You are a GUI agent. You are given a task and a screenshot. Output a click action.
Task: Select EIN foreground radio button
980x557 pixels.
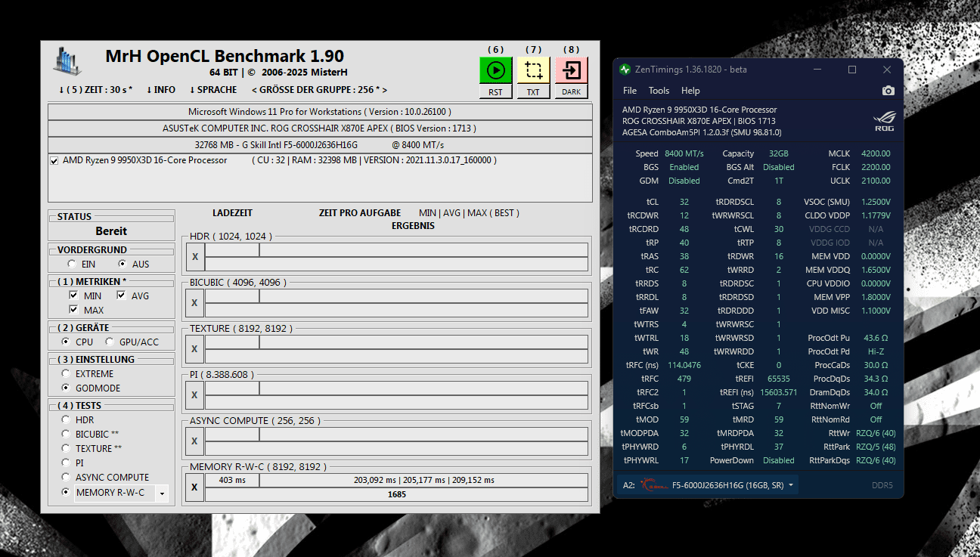[x=72, y=265]
